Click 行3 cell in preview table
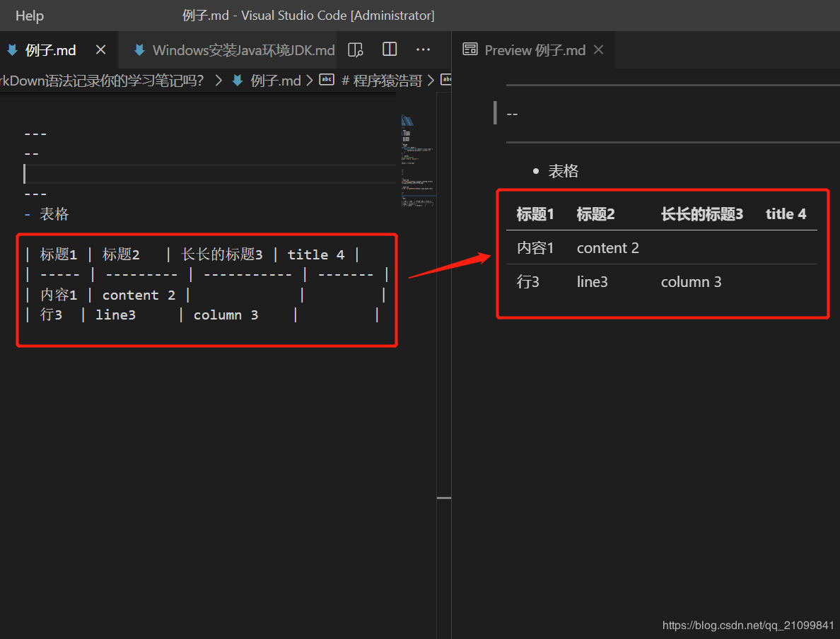Image resolution: width=840 pixels, height=639 pixels. [x=527, y=282]
